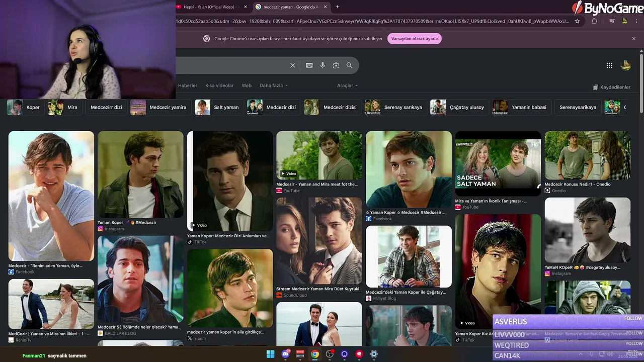
Task: Open the Settings gear in the taskbar
Action: pos(374,354)
